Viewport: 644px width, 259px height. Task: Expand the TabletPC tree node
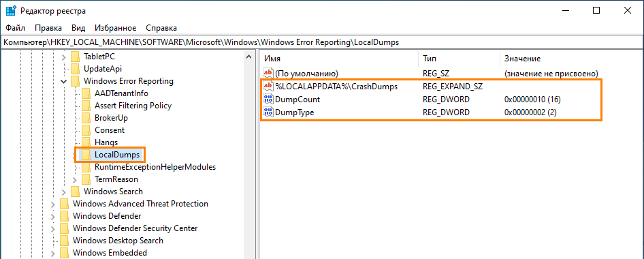tap(64, 57)
